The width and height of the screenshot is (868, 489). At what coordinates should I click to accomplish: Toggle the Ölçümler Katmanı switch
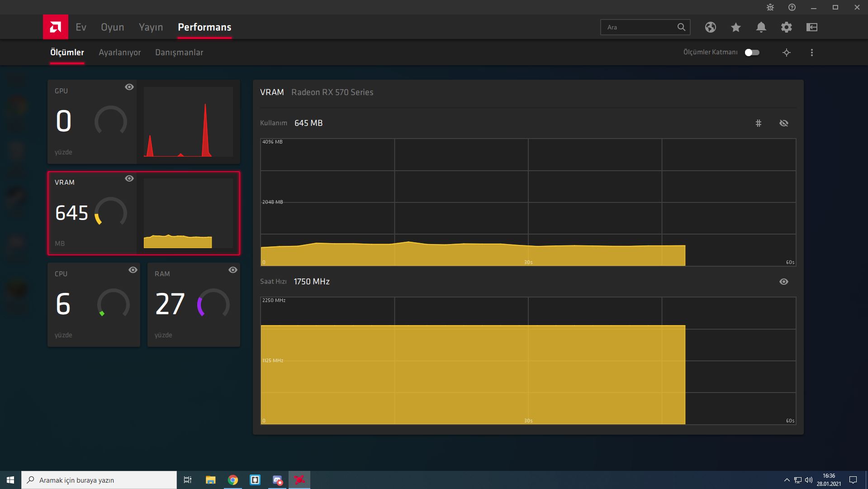pyautogui.click(x=752, y=53)
